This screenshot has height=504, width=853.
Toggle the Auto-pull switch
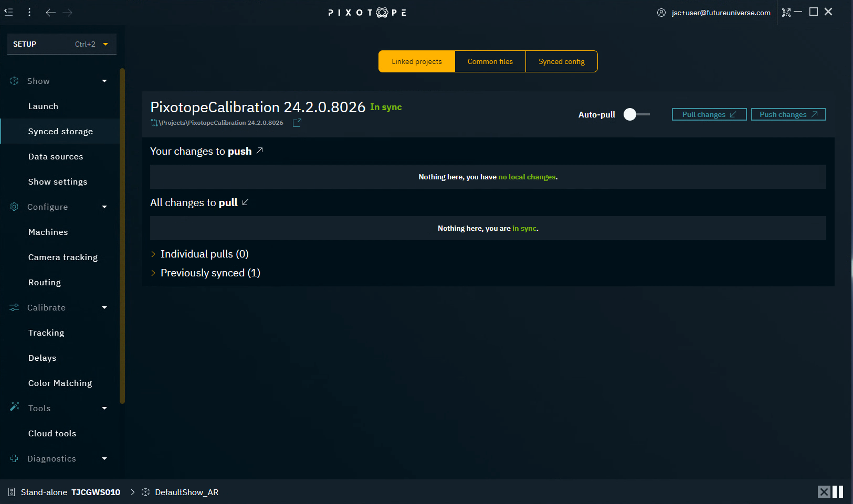(x=636, y=114)
